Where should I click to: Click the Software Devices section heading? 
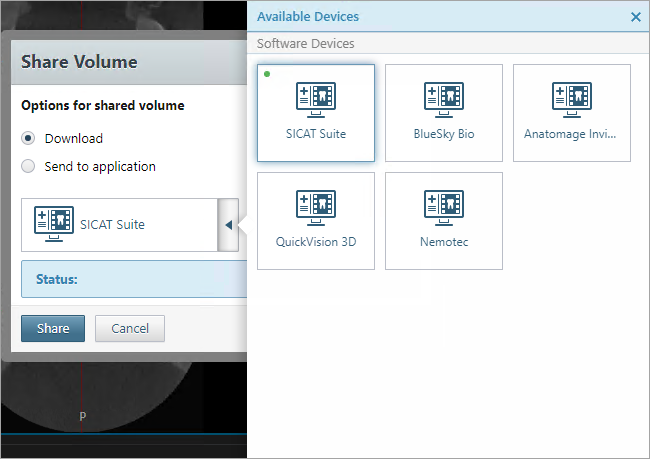click(306, 44)
